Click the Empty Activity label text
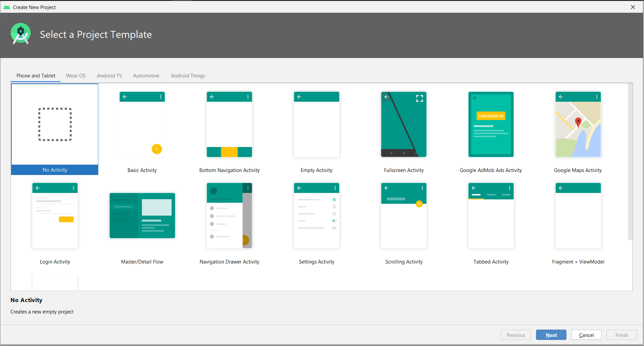 (x=317, y=170)
